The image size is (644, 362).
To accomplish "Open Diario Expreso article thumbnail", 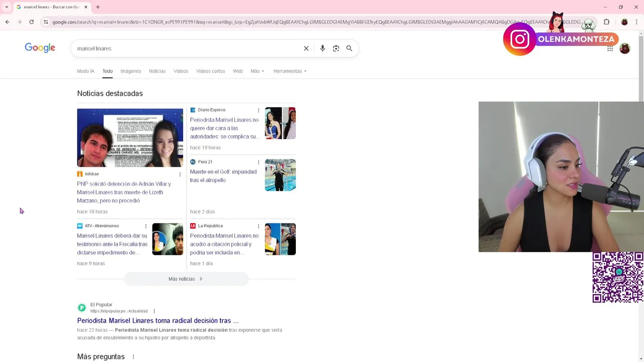I will [x=280, y=123].
